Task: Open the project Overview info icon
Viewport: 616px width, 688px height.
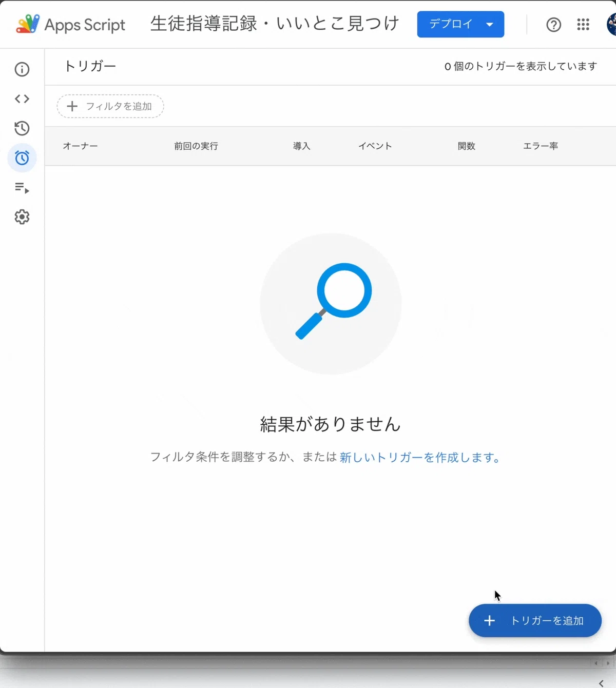Action: [x=22, y=69]
